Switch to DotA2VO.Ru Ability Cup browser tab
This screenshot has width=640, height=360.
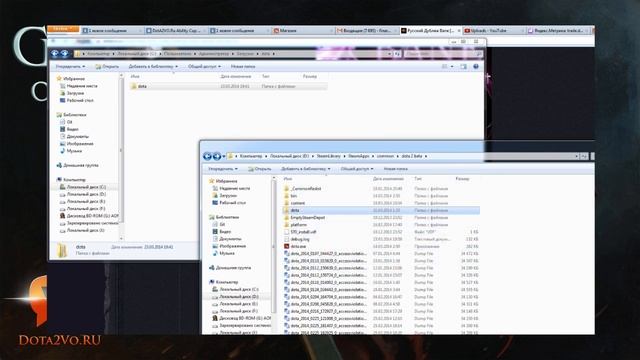pyautogui.click(x=176, y=31)
